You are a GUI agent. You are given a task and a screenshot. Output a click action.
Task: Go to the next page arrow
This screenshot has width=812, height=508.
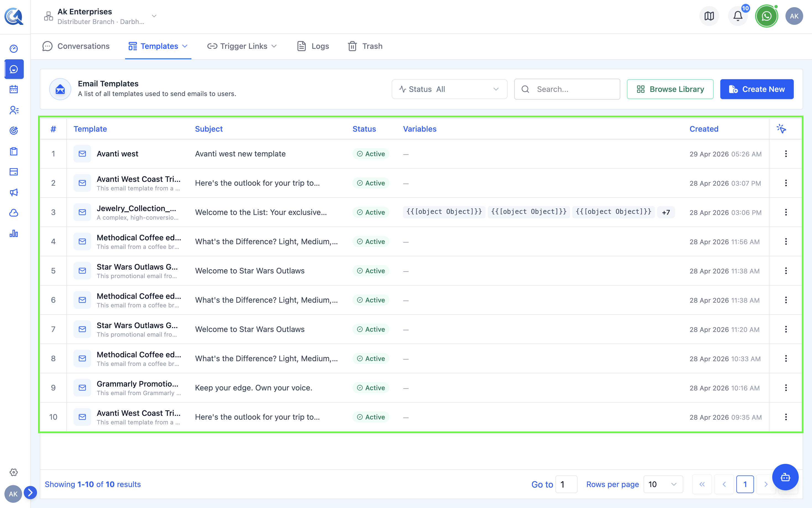tap(766, 484)
